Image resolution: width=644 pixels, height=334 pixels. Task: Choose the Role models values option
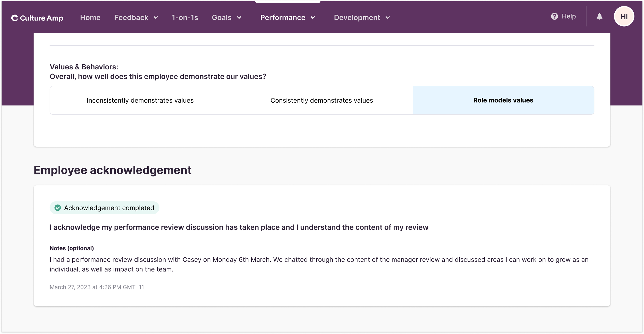(x=503, y=100)
